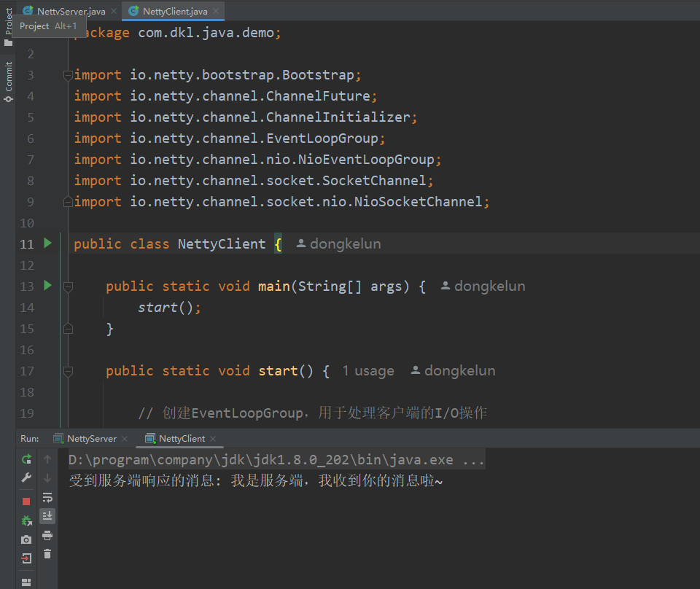Click the Exit icon with red arrow
700x589 pixels.
point(26,558)
